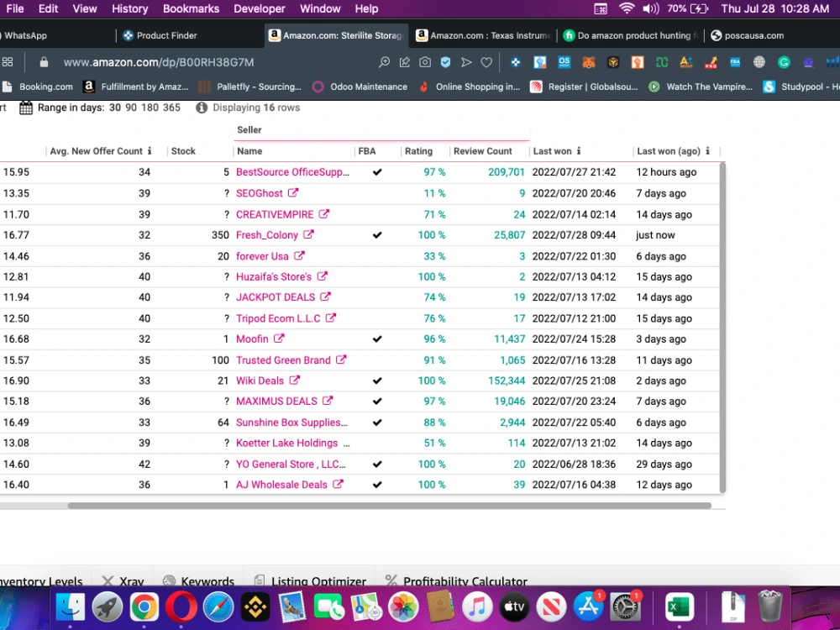The width and height of the screenshot is (840, 630).
Task: Open Sunshine Box Supplies seller link
Action: [x=291, y=423]
